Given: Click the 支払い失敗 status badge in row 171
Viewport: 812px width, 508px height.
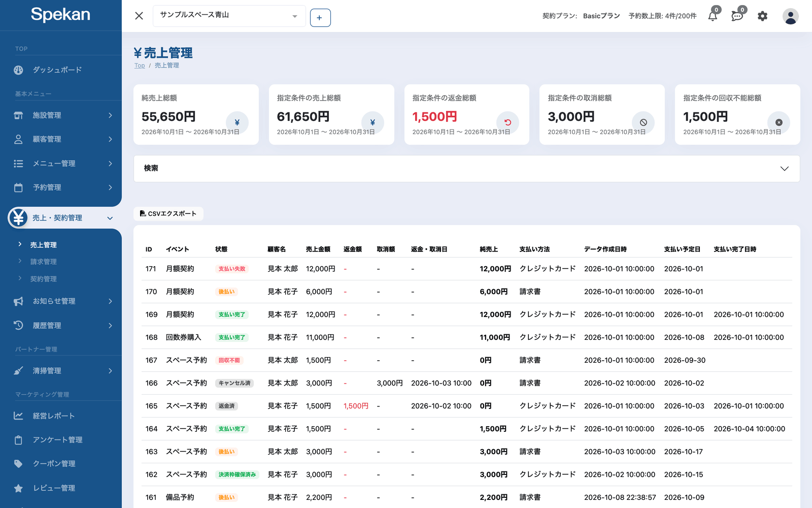Looking at the screenshot, I should click(x=232, y=269).
